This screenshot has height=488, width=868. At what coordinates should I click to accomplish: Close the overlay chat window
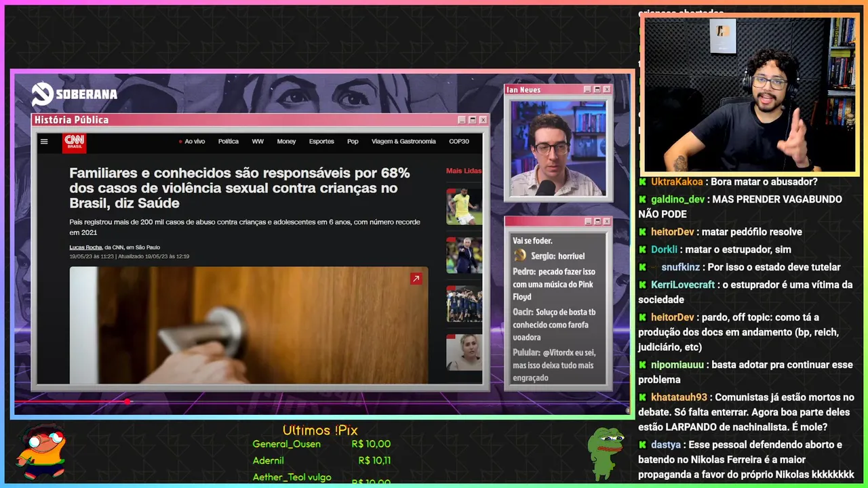coord(607,222)
